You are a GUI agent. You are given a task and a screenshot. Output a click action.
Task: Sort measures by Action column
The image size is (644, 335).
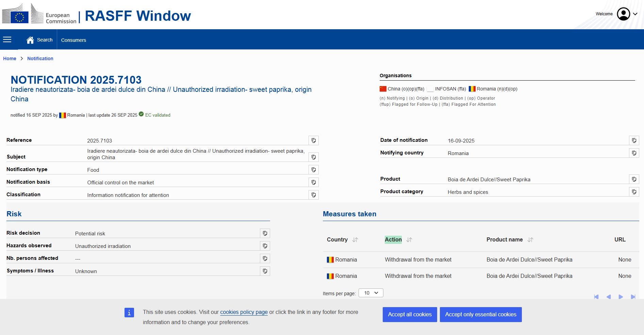tap(409, 240)
